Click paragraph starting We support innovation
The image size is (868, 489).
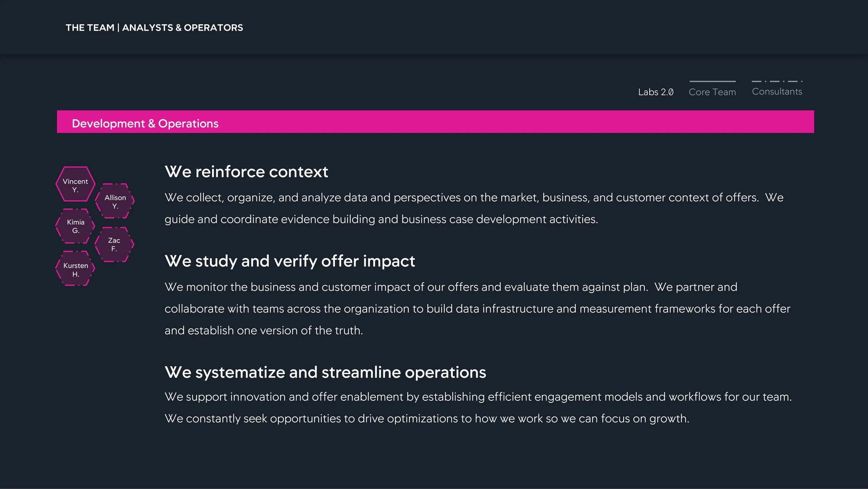[x=478, y=407]
